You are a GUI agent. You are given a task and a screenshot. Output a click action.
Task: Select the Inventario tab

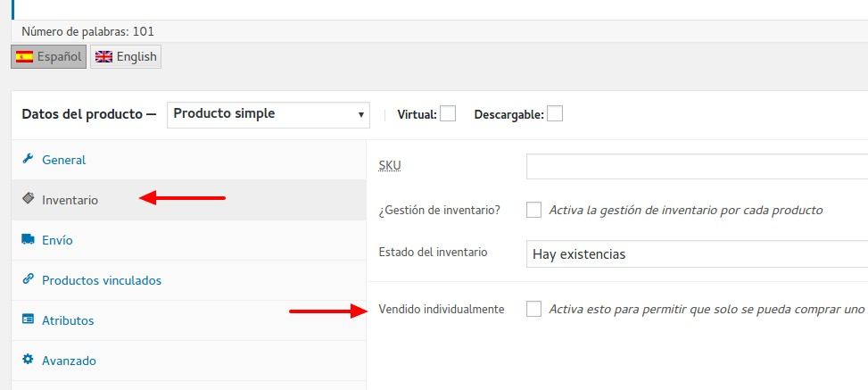pyautogui.click(x=188, y=200)
